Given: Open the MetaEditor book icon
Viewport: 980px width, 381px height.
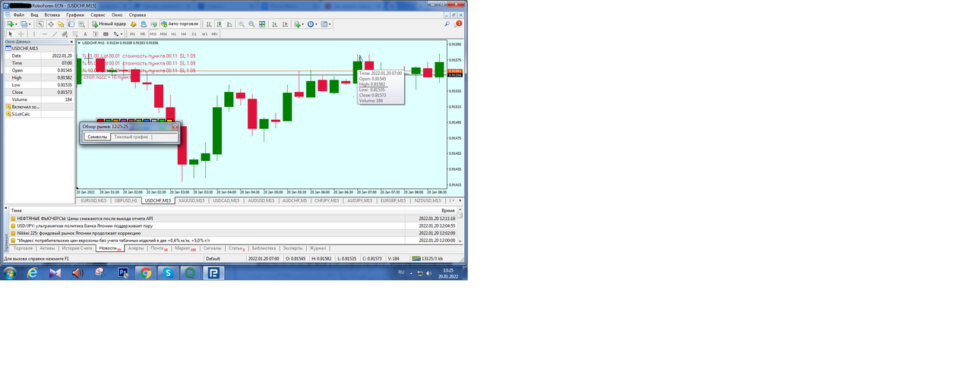Looking at the screenshot, I should click(x=133, y=24).
